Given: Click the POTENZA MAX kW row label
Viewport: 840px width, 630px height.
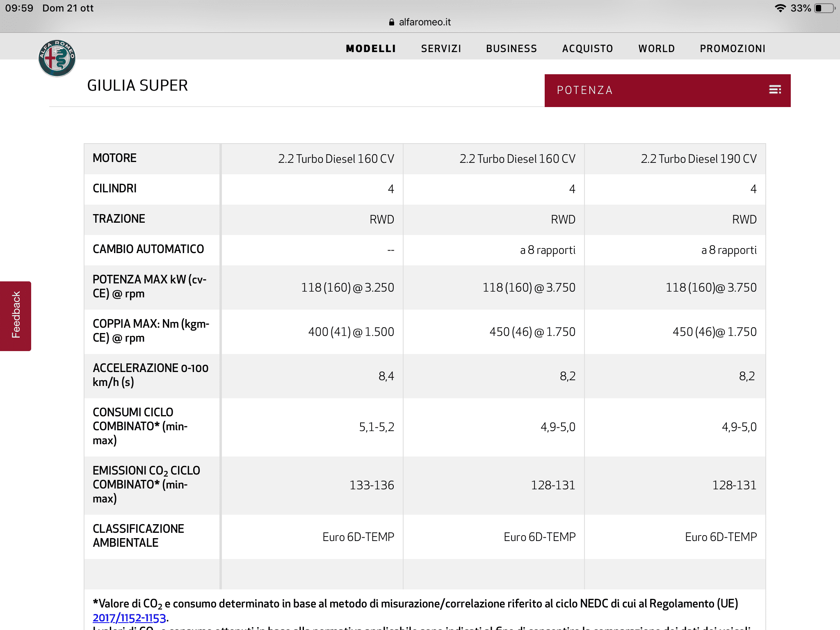Looking at the screenshot, I should point(150,287).
